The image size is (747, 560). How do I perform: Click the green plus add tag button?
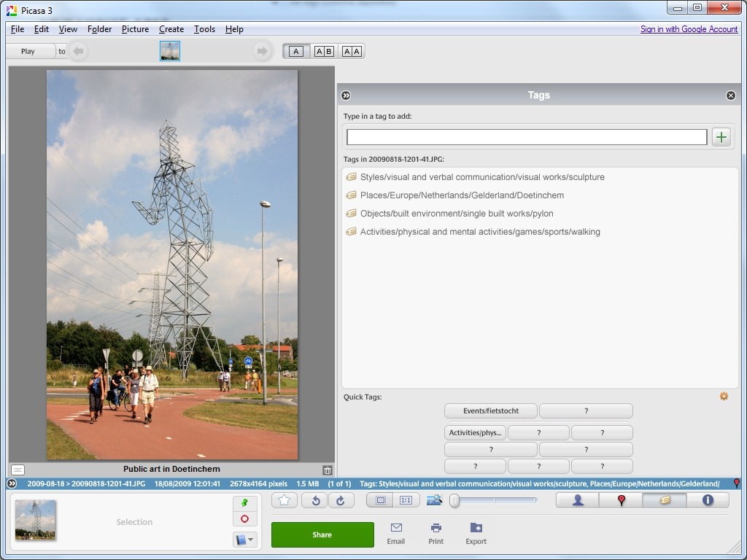721,137
